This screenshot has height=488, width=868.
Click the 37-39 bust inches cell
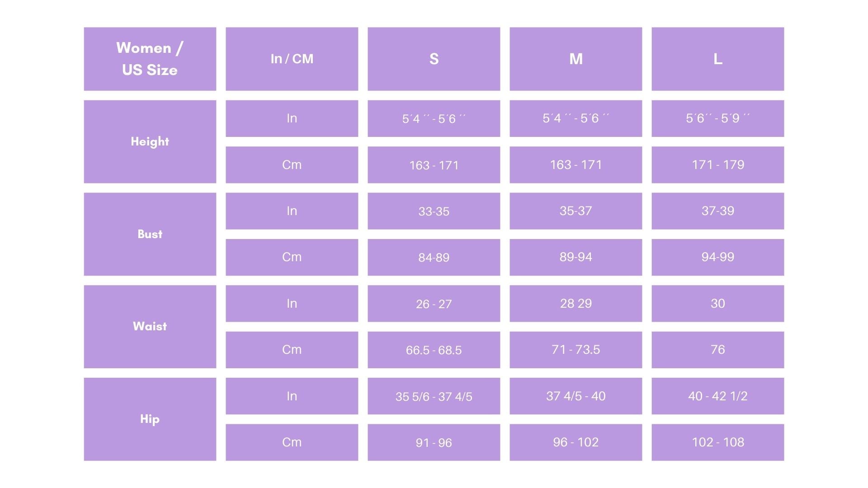tap(717, 211)
